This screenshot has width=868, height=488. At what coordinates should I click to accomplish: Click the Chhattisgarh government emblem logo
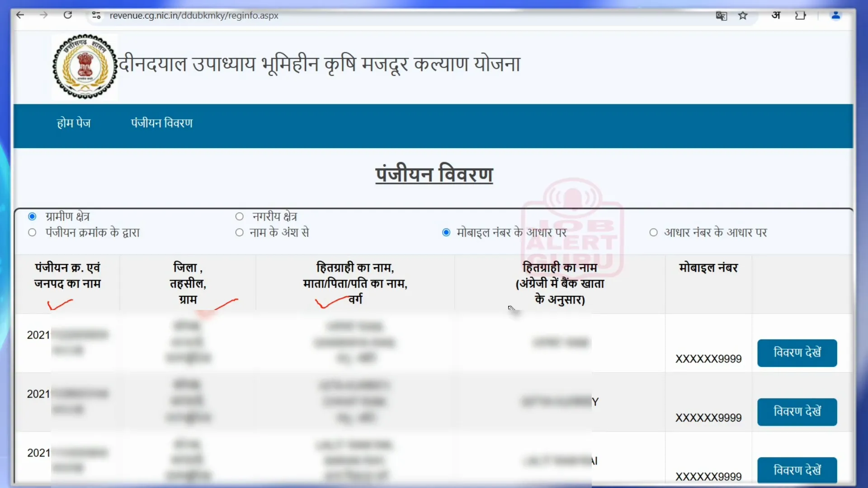(85, 66)
